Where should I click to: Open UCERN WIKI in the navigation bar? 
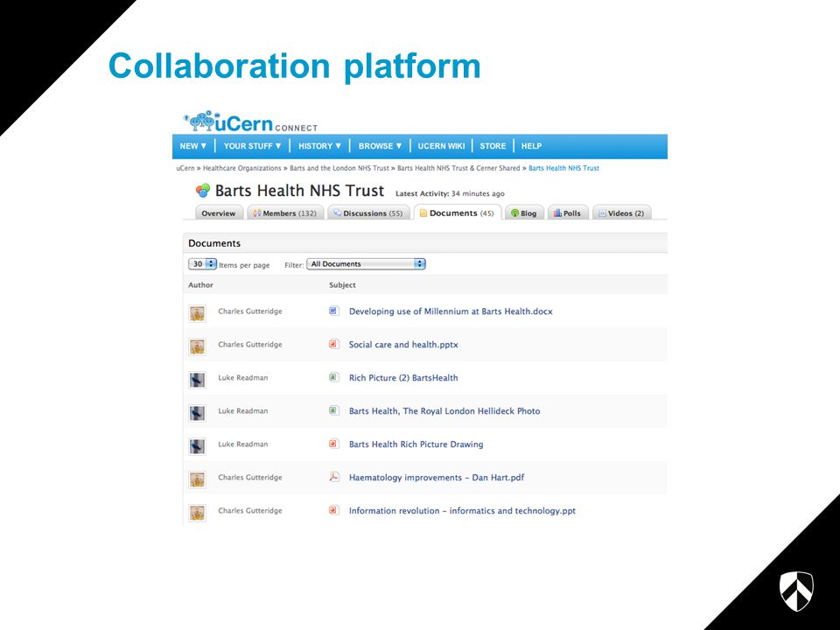pos(441,146)
